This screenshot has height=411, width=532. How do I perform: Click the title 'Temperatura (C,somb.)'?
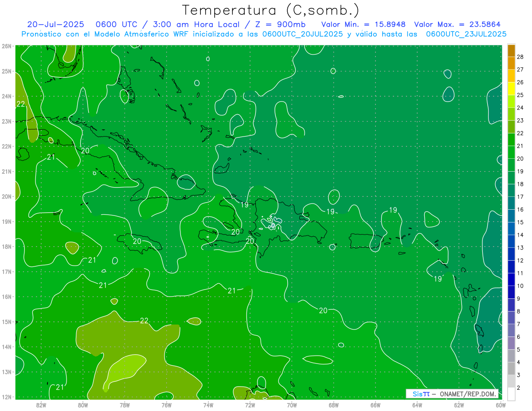[271, 10]
